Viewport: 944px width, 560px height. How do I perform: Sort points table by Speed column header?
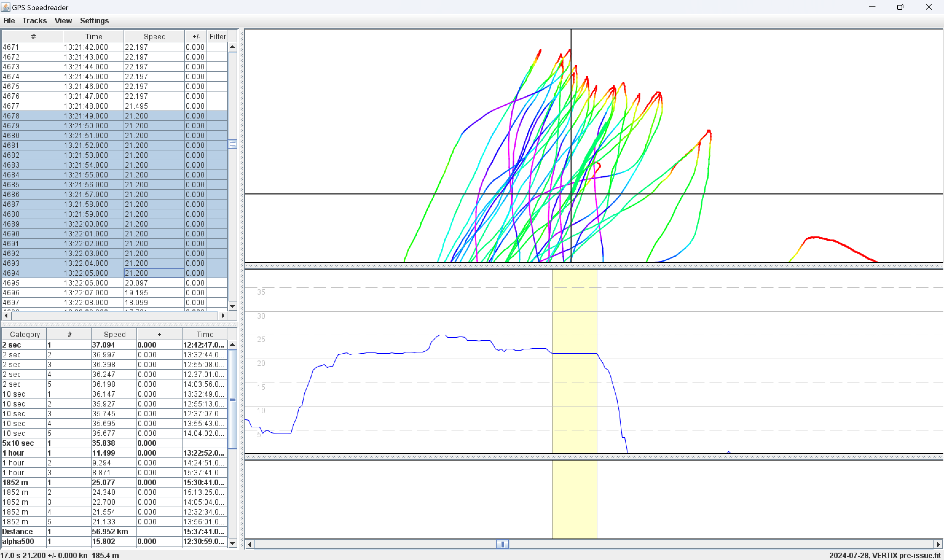(155, 37)
